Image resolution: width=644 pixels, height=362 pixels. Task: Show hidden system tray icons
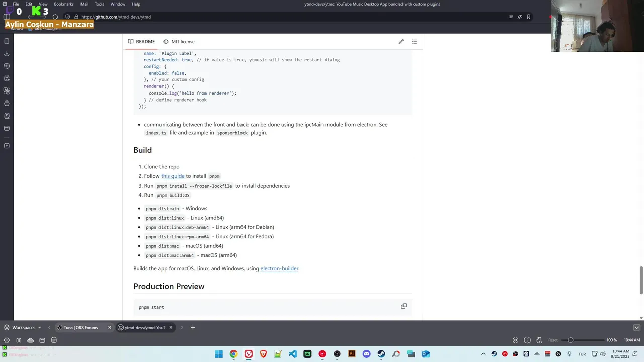[483, 354]
